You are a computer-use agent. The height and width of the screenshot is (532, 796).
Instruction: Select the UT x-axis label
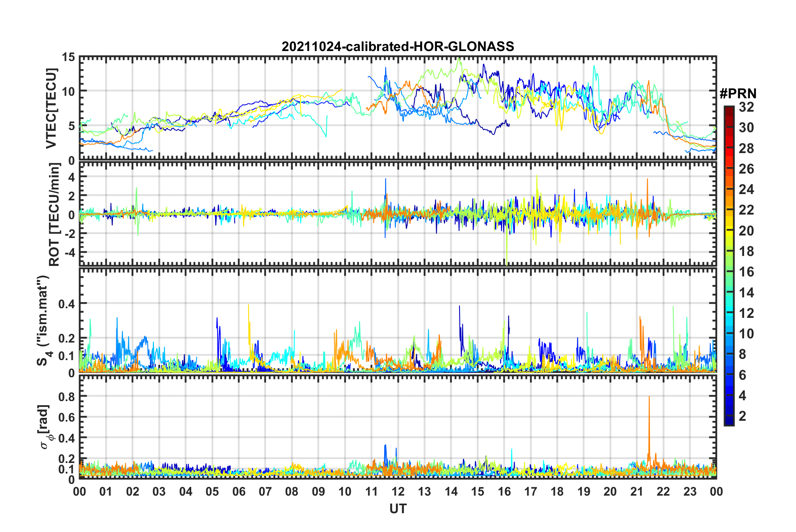click(x=398, y=509)
